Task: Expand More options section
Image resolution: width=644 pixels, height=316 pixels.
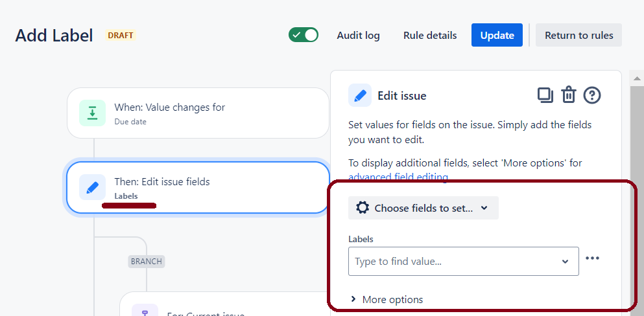Action: pyautogui.click(x=387, y=299)
